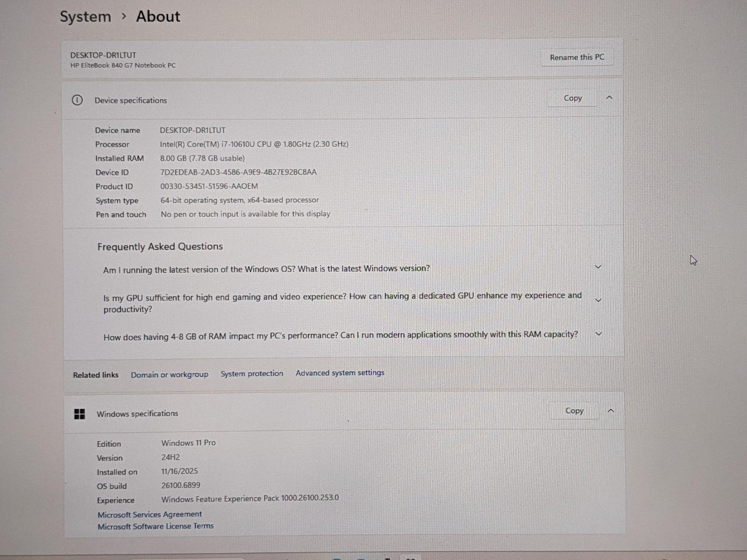Copy the Windows specifications
The height and width of the screenshot is (560, 747).
pos(574,411)
